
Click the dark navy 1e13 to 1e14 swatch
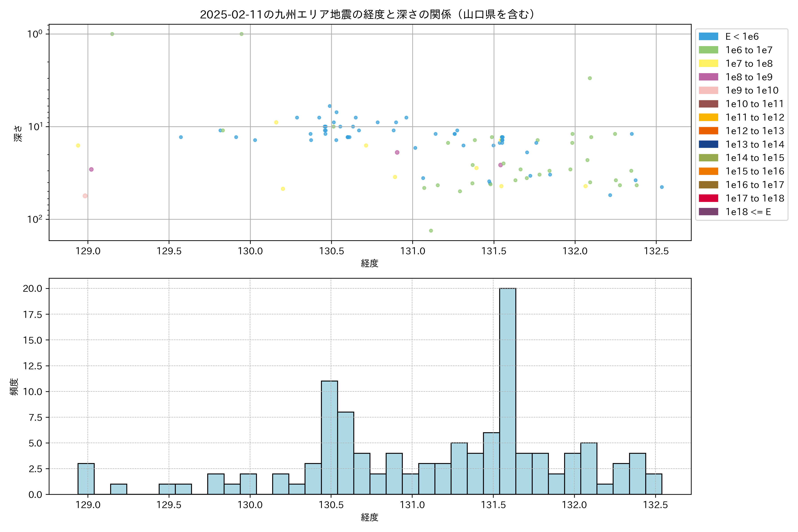point(708,144)
